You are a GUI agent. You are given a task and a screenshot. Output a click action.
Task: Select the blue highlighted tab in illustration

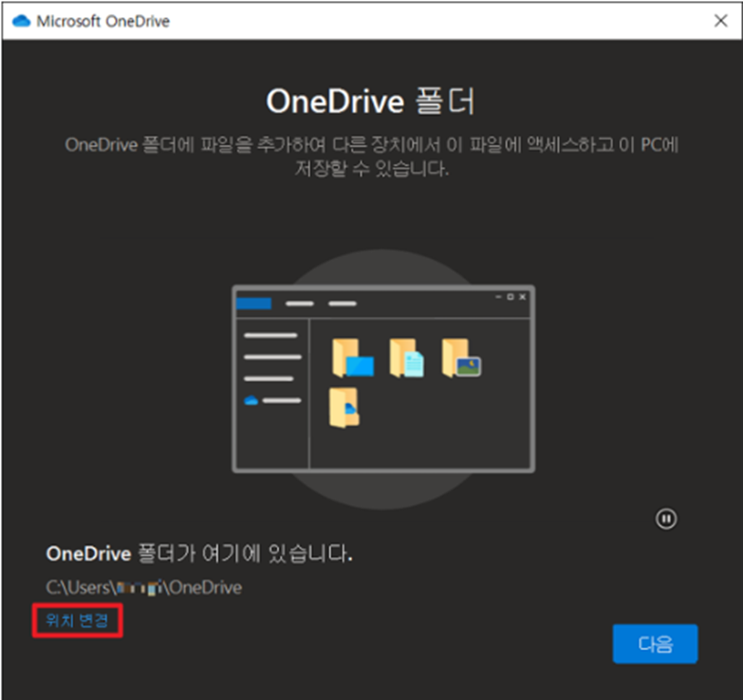pyautogui.click(x=253, y=304)
